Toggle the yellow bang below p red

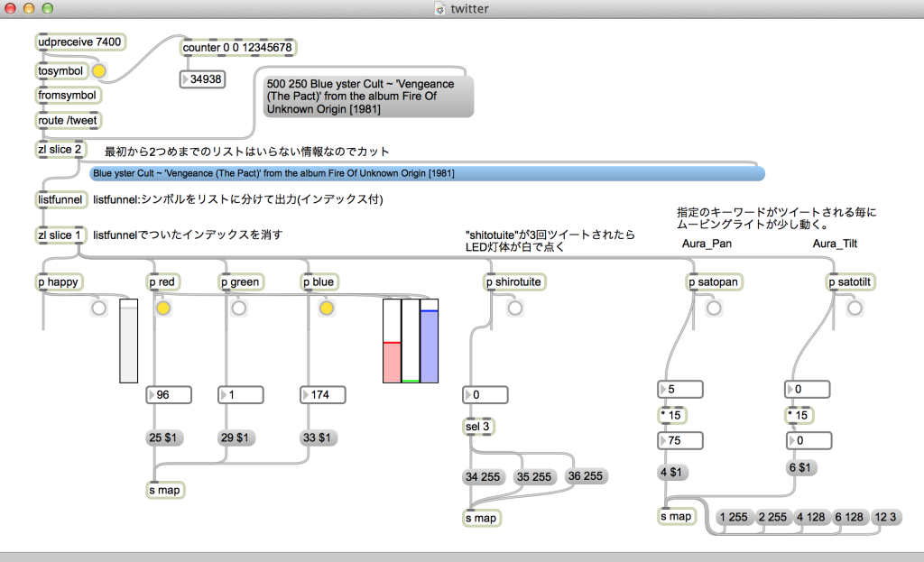pos(162,308)
